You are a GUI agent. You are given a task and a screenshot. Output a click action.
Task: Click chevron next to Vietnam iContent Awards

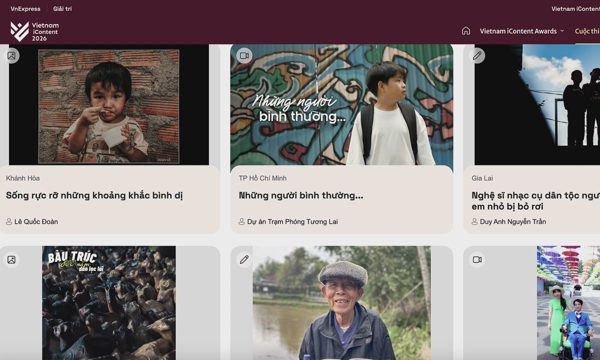(x=562, y=31)
